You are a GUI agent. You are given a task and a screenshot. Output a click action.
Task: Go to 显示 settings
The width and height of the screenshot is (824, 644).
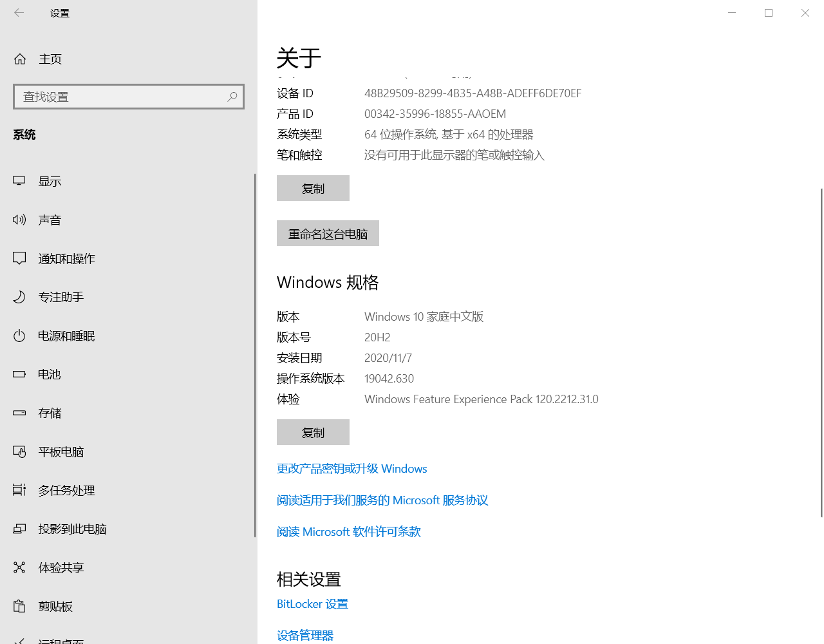[x=50, y=181]
